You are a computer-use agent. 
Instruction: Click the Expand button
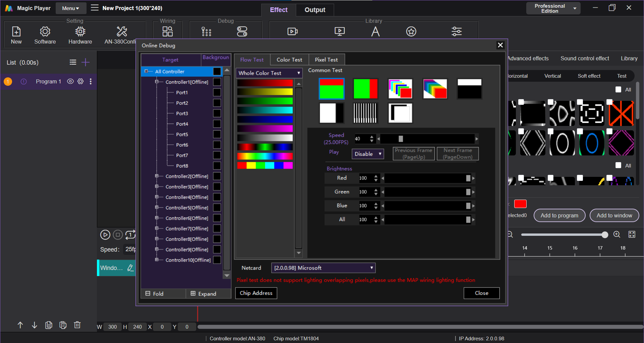pyautogui.click(x=208, y=294)
